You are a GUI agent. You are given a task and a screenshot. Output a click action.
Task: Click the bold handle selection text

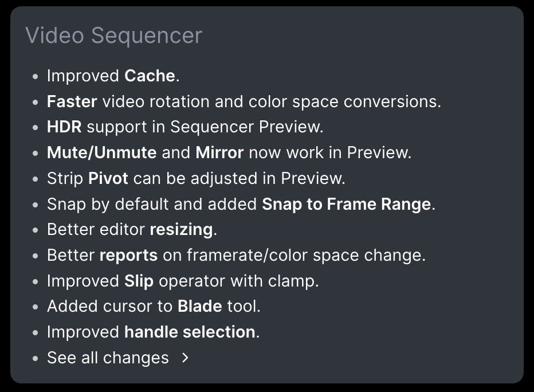click(190, 332)
